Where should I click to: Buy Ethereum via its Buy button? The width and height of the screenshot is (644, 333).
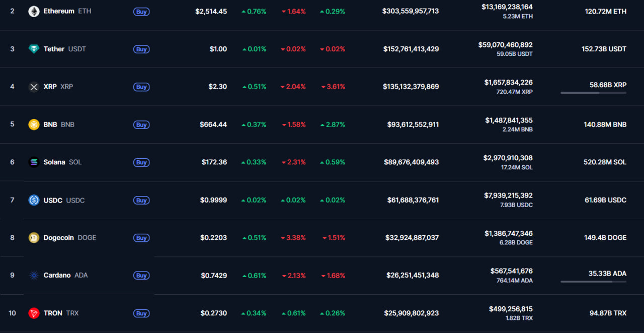141,12
